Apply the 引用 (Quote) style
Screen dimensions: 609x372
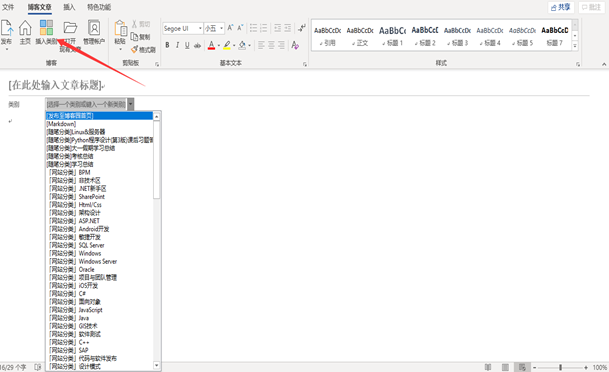pos(327,36)
